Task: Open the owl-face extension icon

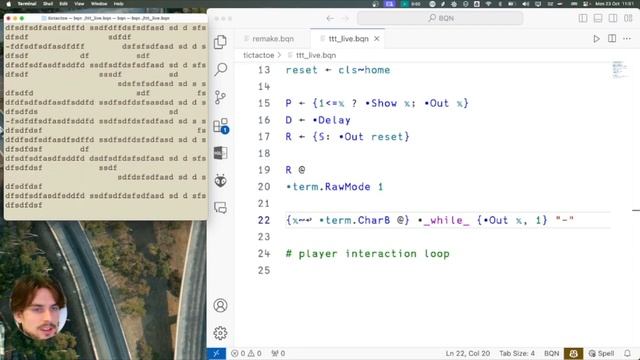Action: [x=220, y=180]
